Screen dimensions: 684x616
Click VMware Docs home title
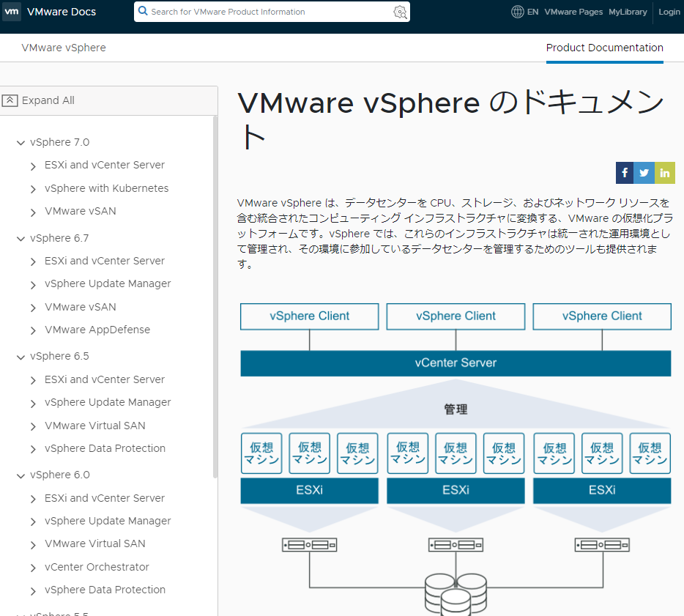pos(62,12)
